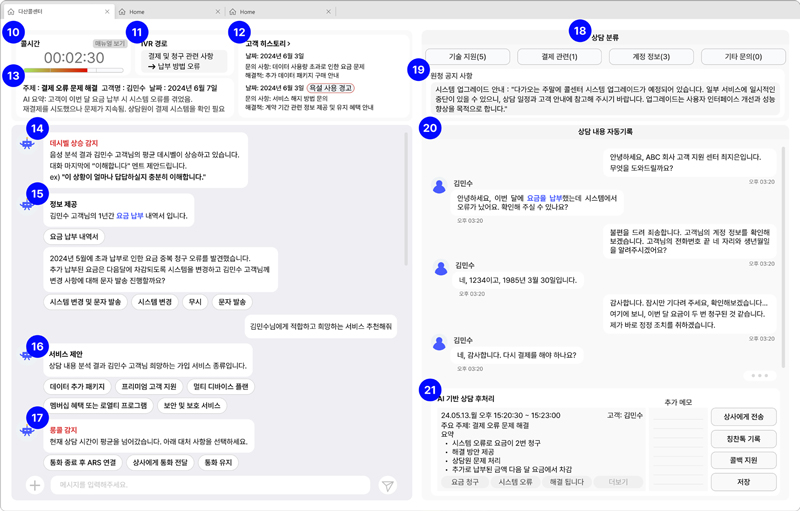Open the blue 요금 납부 link in 정보 제공
This screenshot has height=511, width=800.
(129, 216)
